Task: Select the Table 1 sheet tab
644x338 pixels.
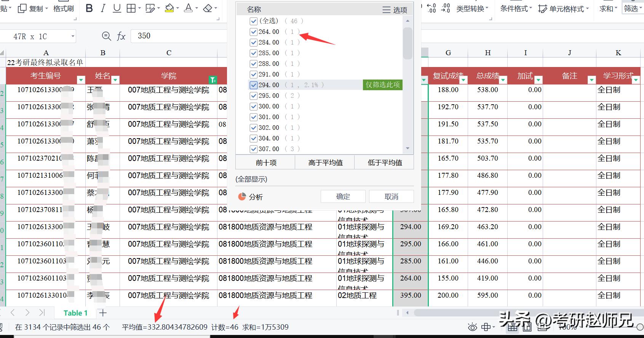Action: 75,313
